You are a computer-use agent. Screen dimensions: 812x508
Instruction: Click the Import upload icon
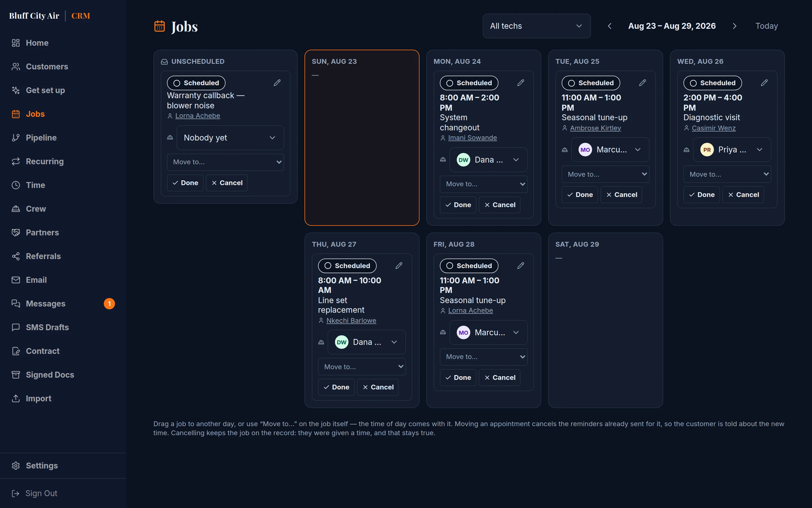16,398
